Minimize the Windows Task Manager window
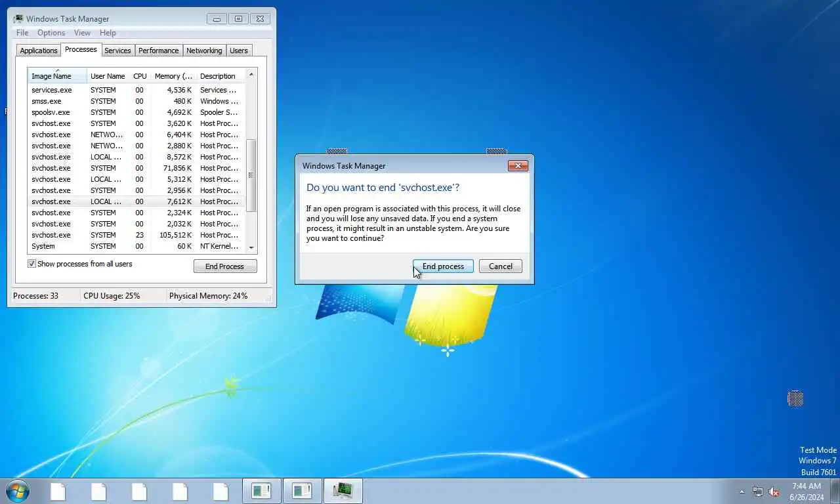Viewport: 840px width, 504px height. click(217, 19)
